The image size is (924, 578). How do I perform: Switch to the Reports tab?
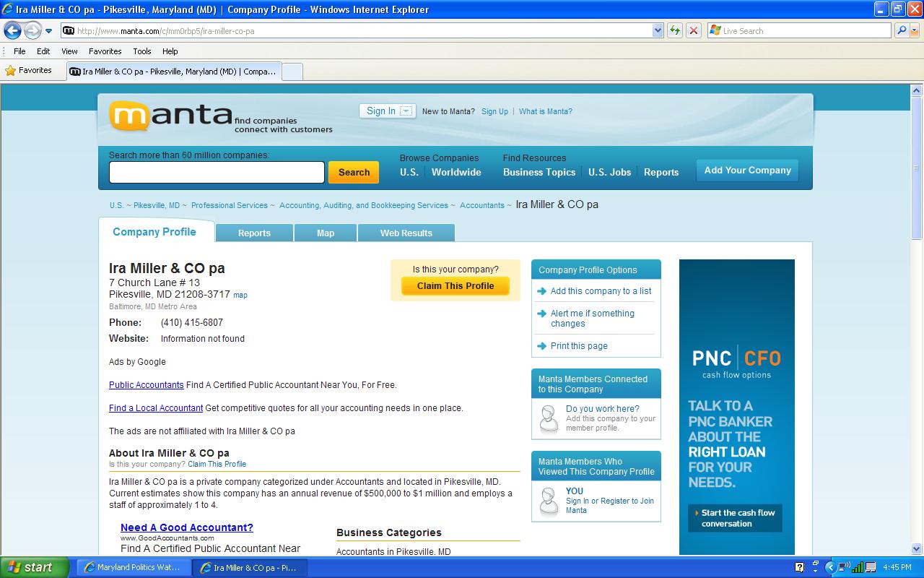pyautogui.click(x=254, y=233)
